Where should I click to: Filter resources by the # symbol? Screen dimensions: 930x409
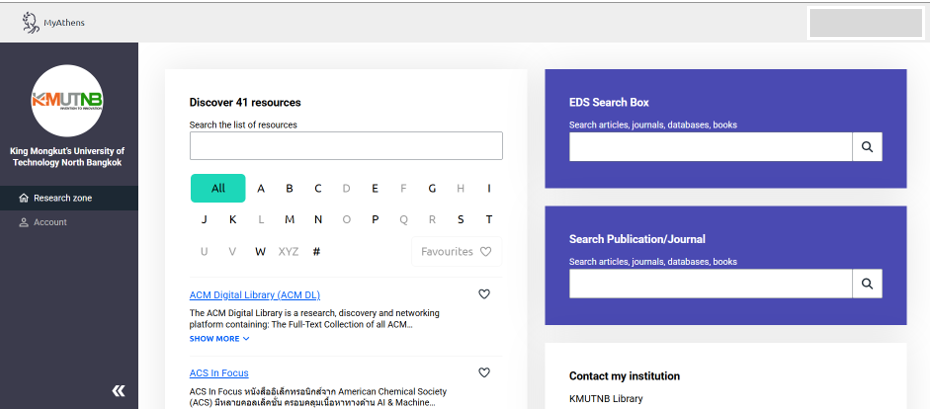[x=316, y=252]
